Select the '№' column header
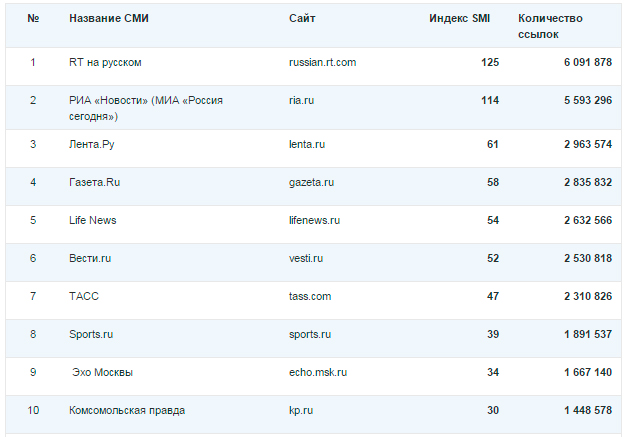 click(33, 18)
